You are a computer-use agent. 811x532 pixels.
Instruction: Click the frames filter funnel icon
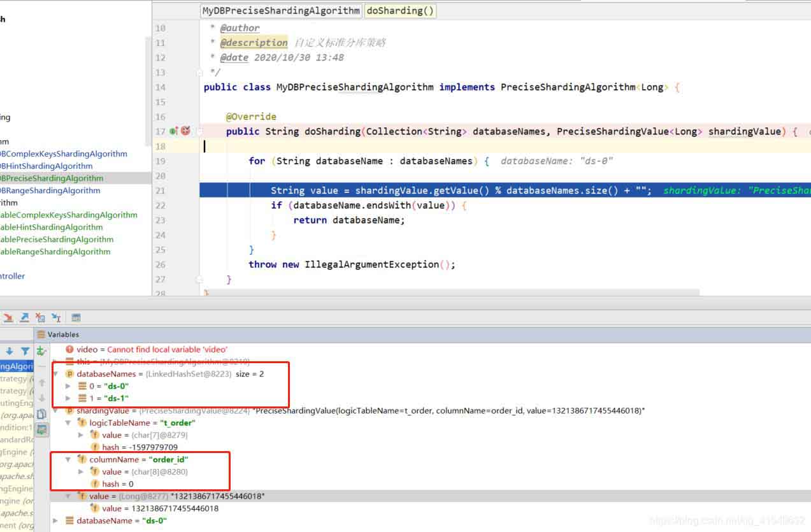(25, 351)
